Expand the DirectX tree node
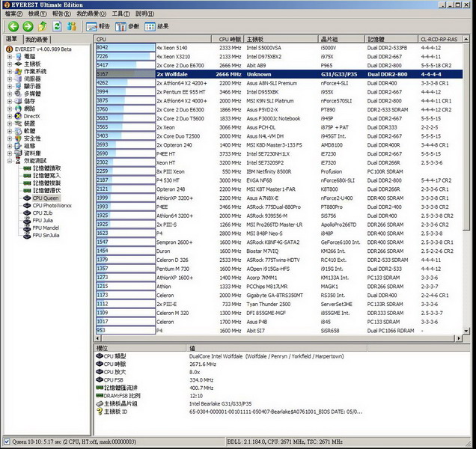 (x=10, y=116)
